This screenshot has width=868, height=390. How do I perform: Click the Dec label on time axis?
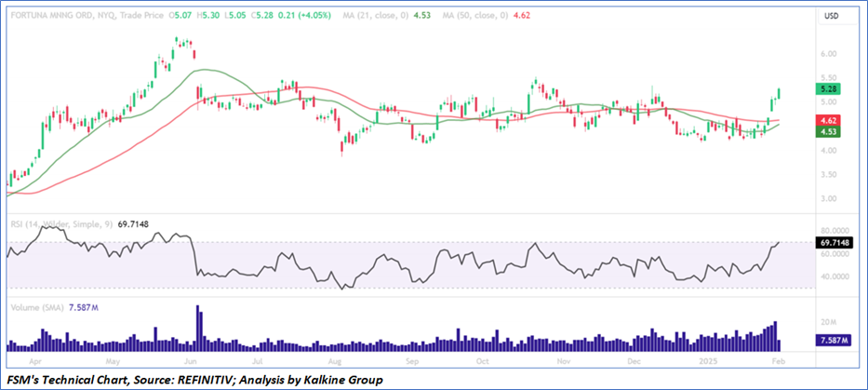pos(634,360)
